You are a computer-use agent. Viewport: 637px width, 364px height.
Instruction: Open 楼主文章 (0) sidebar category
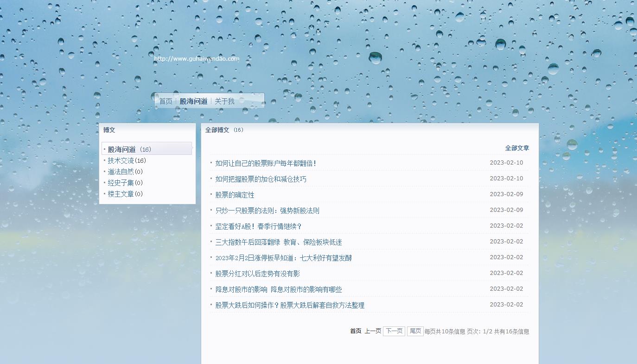(x=121, y=194)
